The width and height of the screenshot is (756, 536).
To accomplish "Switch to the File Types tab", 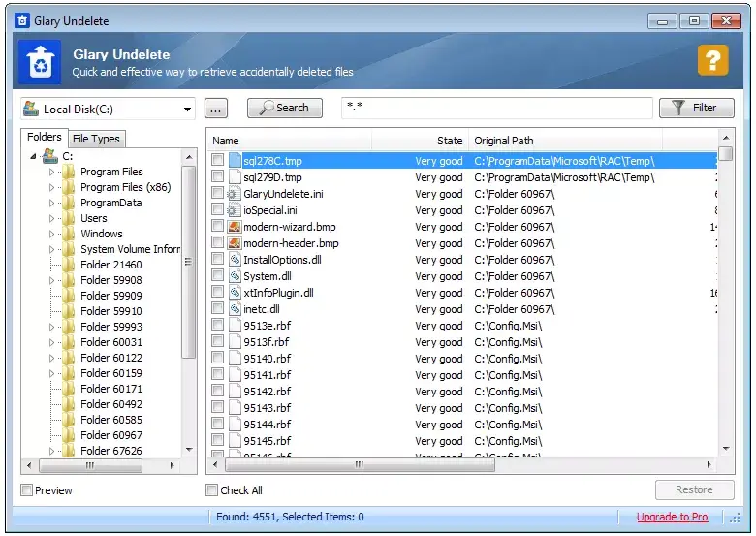I will [97, 139].
